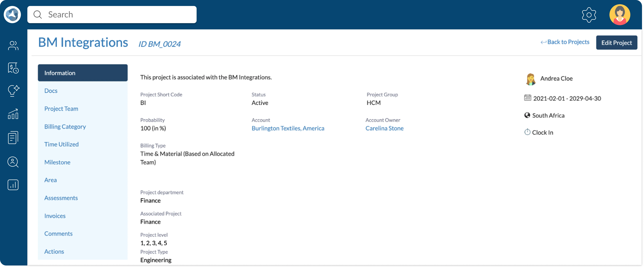Click the Edit Project button
Image resolution: width=644 pixels, height=268 pixels.
pyautogui.click(x=616, y=43)
